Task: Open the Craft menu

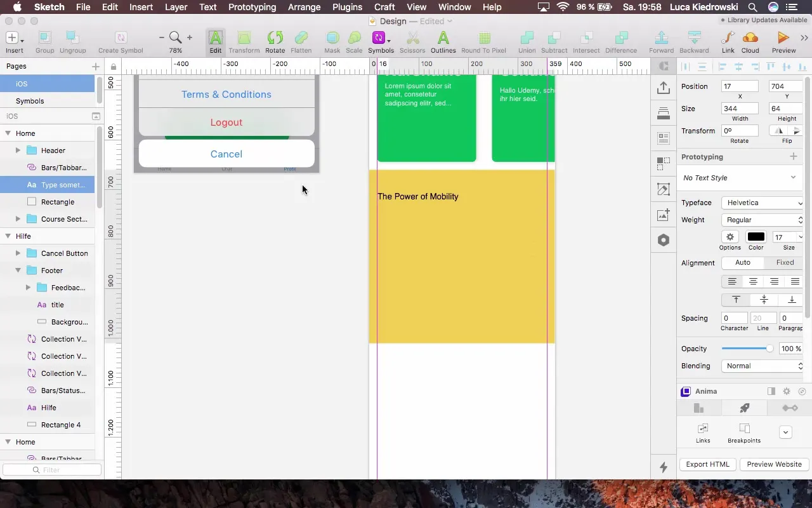Action: (x=384, y=7)
